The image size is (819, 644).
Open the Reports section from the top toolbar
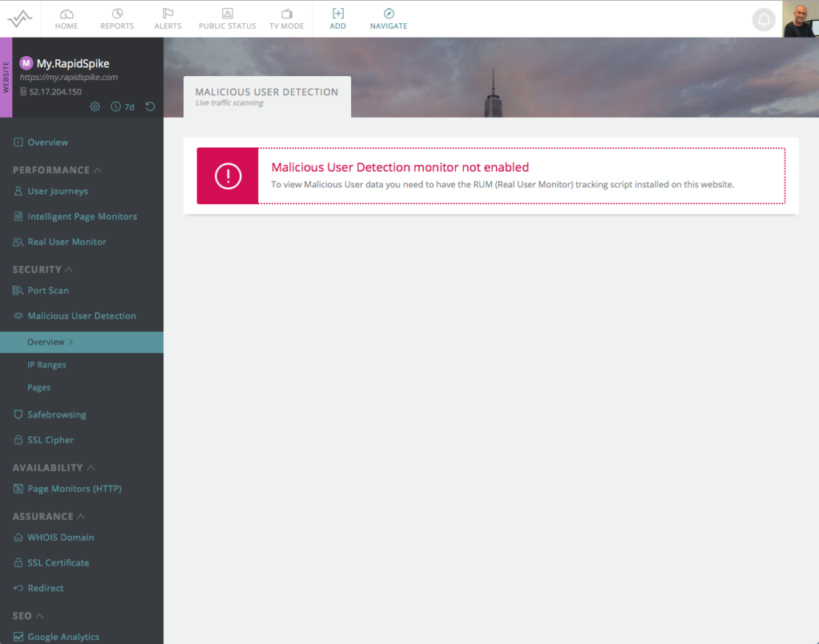point(117,18)
